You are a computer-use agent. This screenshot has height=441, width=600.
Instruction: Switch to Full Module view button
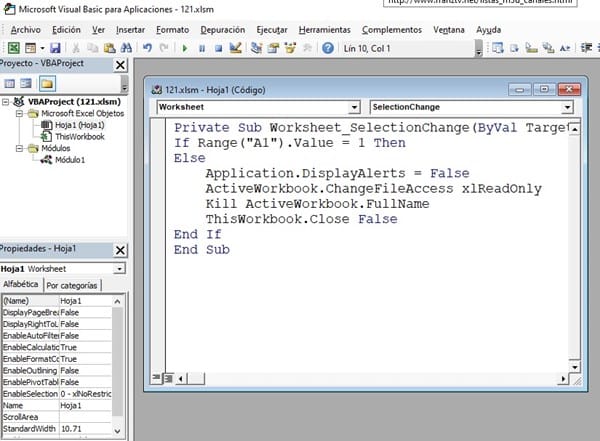click(166, 377)
